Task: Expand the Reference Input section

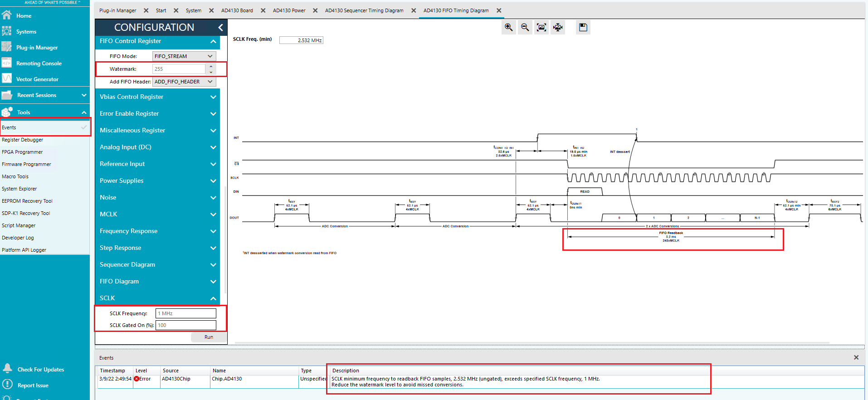Action: coord(213,164)
